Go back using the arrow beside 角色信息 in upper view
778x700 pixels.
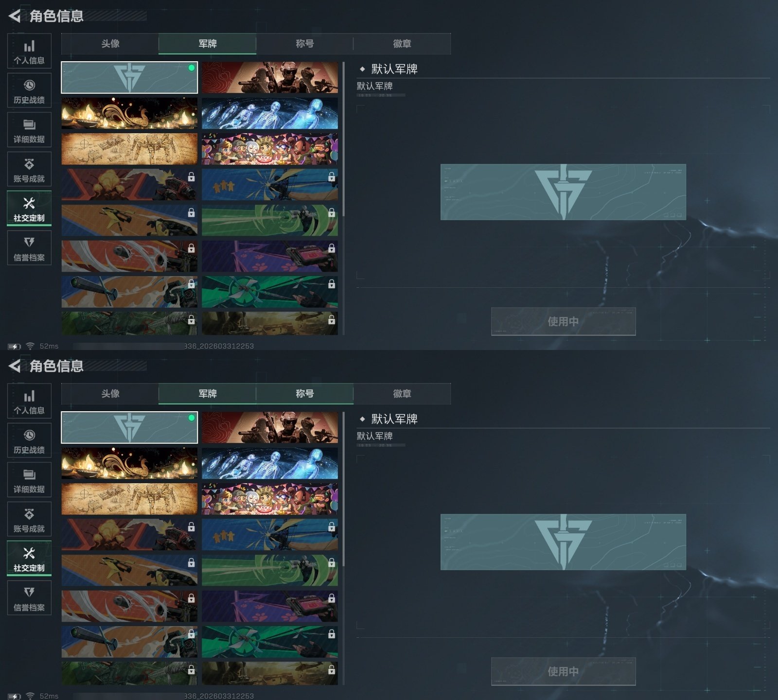15,16
